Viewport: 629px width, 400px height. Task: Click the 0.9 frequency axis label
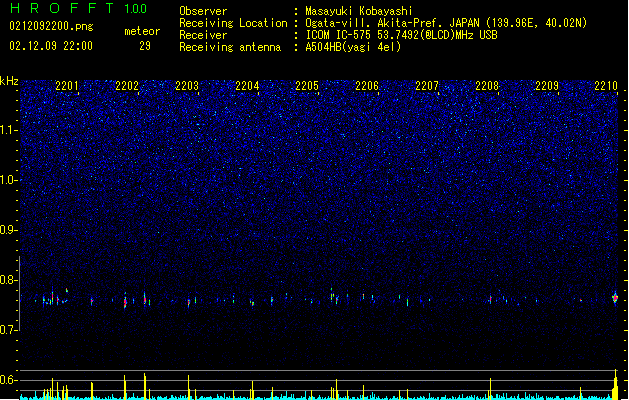coord(8,230)
